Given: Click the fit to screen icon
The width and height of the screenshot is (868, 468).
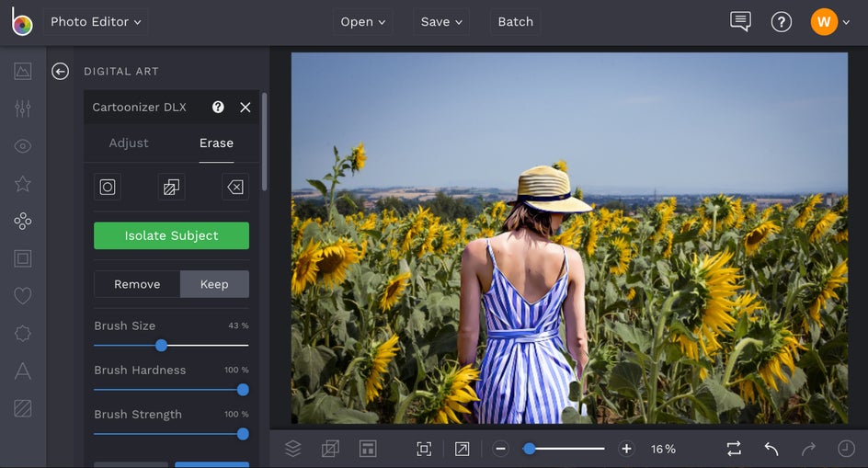Looking at the screenshot, I should pos(424,449).
